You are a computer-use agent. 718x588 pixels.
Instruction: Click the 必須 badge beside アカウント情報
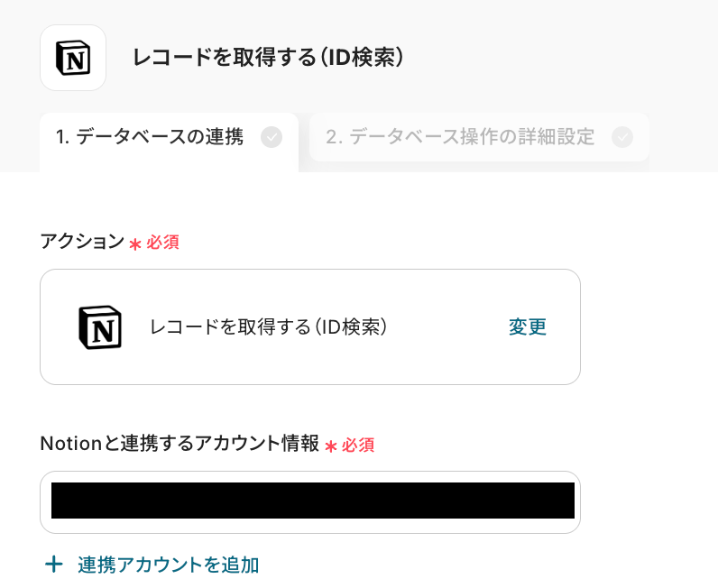358,445
